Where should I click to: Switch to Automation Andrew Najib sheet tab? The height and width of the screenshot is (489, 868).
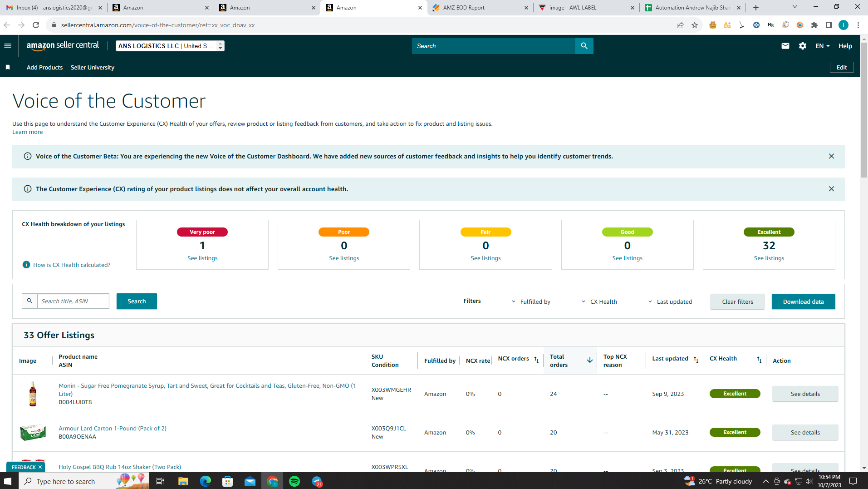[x=692, y=8]
